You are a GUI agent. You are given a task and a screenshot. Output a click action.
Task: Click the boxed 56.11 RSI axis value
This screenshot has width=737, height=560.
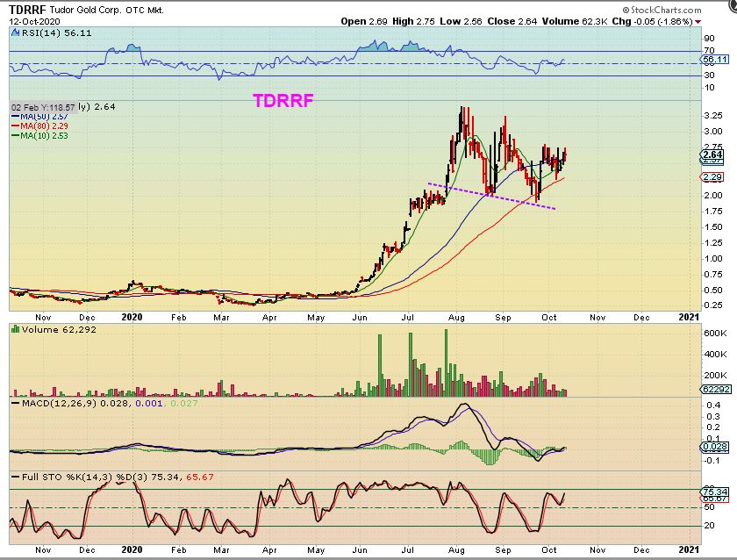(x=714, y=60)
